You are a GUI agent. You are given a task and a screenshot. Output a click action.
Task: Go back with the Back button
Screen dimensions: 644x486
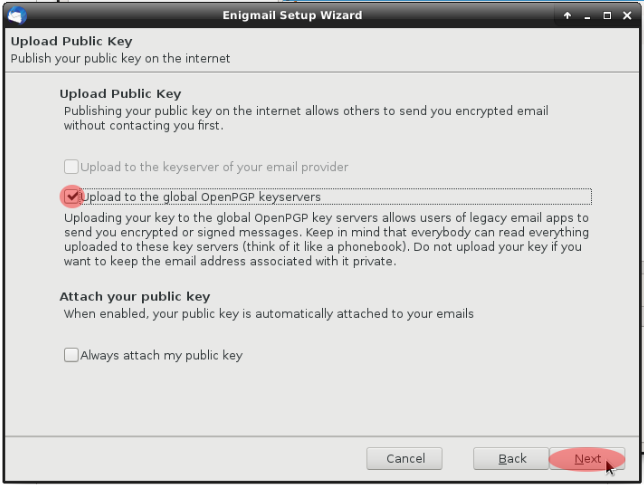coord(512,459)
